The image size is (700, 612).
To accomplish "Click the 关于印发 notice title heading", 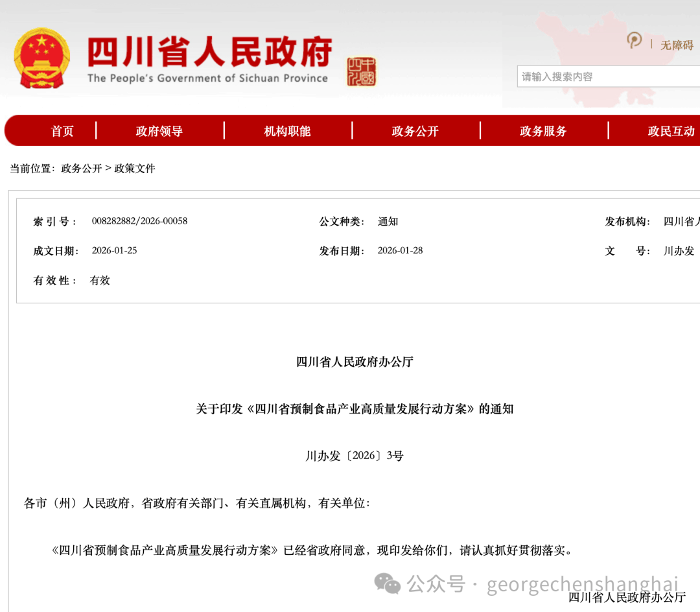I will pyautogui.click(x=355, y=409).
